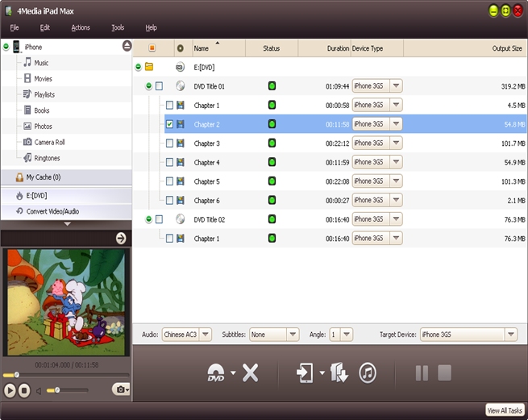This screenshot has width=528, height=420.
Task: Click the snapshot camera icon under preview
Action: point(121,389)
